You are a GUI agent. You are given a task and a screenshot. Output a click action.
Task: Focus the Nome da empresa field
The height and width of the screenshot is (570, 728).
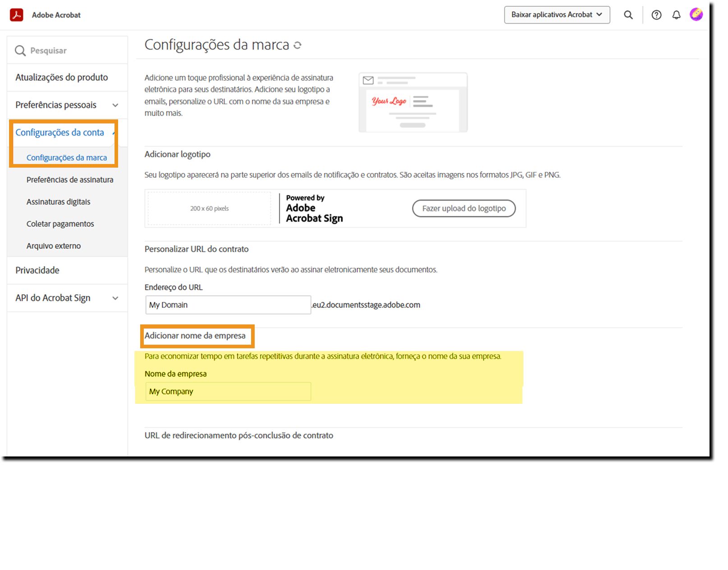[x=228, y=392]
